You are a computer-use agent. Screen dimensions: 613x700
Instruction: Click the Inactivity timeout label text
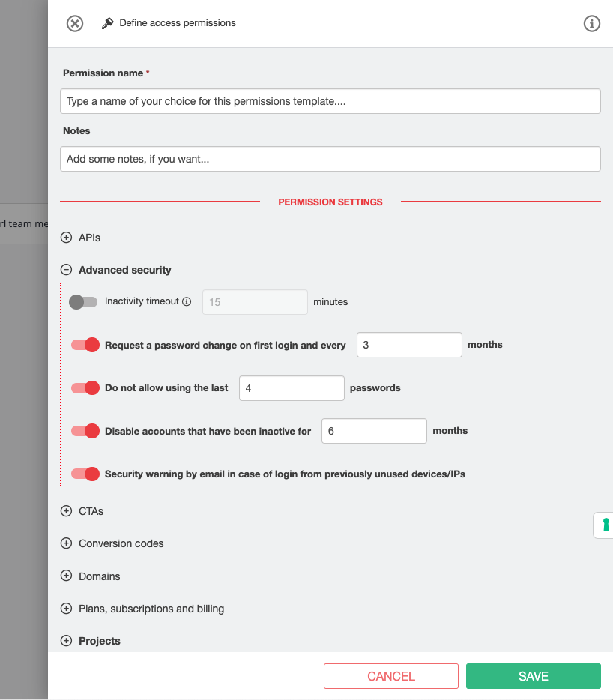pos(142,301)
